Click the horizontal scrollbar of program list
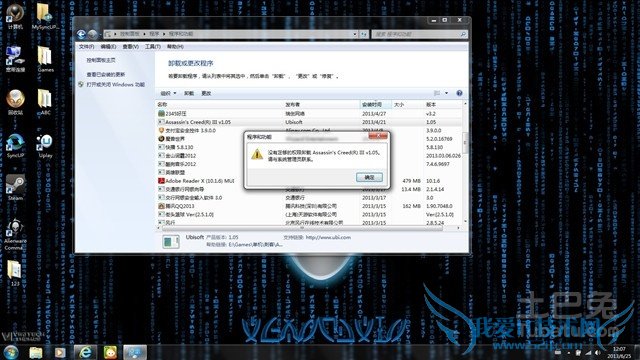Viewport: 640px width, 360px height. [x=302, y=228]
